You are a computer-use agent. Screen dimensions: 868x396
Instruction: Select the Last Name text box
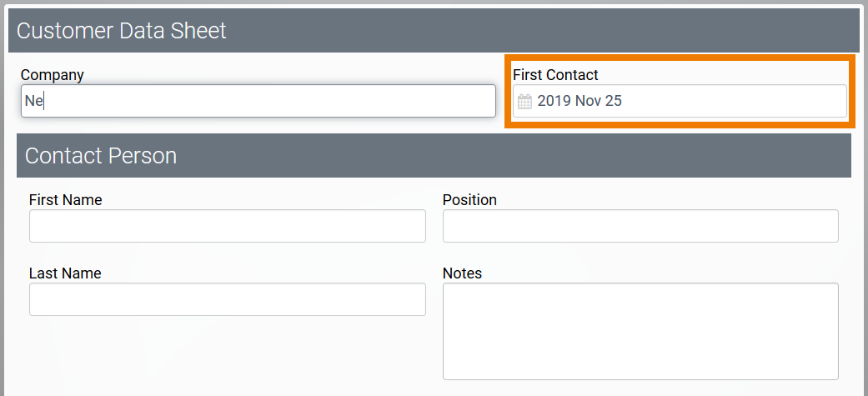[x=227, y=299]
